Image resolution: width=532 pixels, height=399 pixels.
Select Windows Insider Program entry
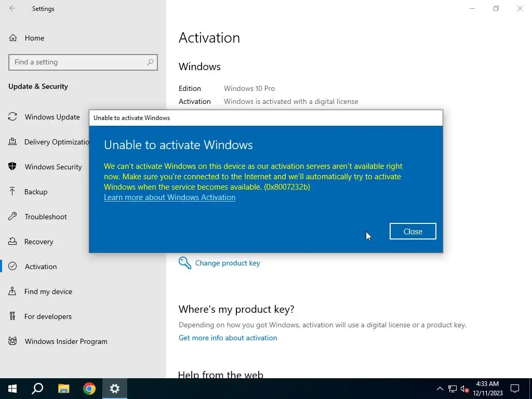click(66, 341)
